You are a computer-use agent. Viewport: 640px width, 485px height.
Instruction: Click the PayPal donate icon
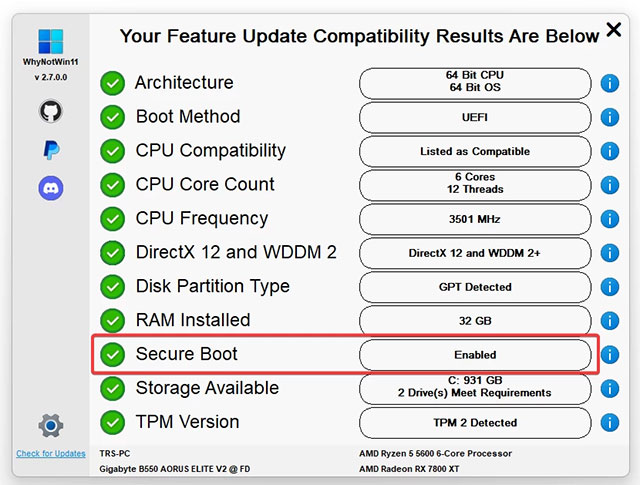pyautogui.click(x=51, y=150)
